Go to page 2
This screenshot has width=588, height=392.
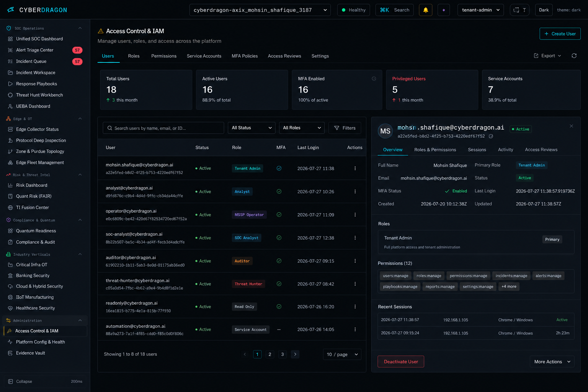pos(270,354)
